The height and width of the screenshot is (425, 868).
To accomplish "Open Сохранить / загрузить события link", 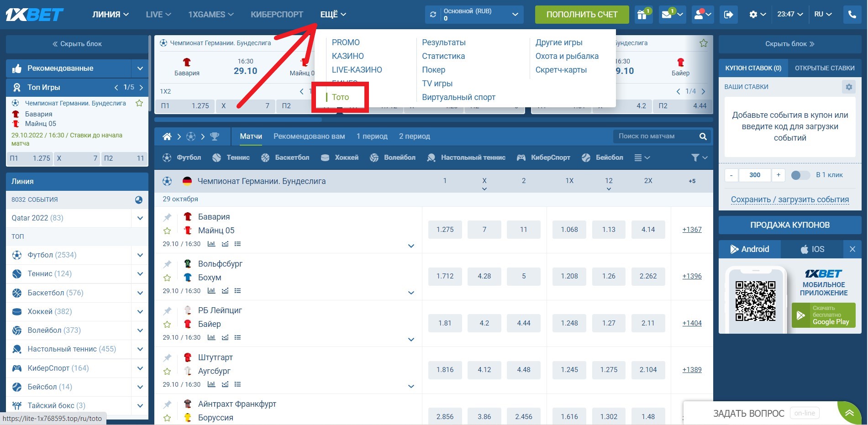I will pyautogui.click(x=790, y=199).
